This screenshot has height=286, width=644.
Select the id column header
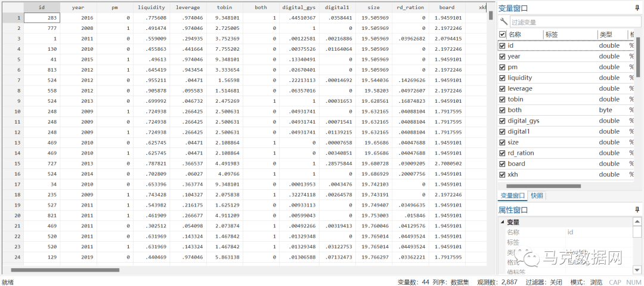pyautogui.click(x=42, y=7)
